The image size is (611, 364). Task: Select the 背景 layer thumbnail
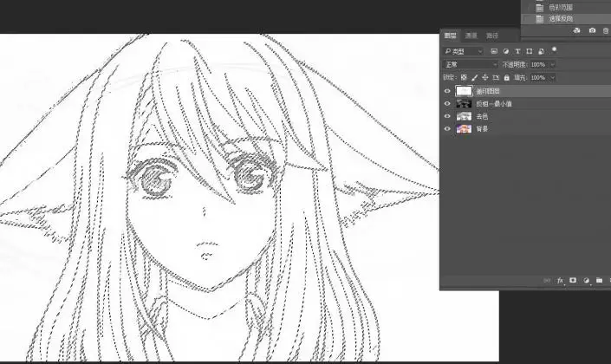pyautogui.click(x=464, y=128)
